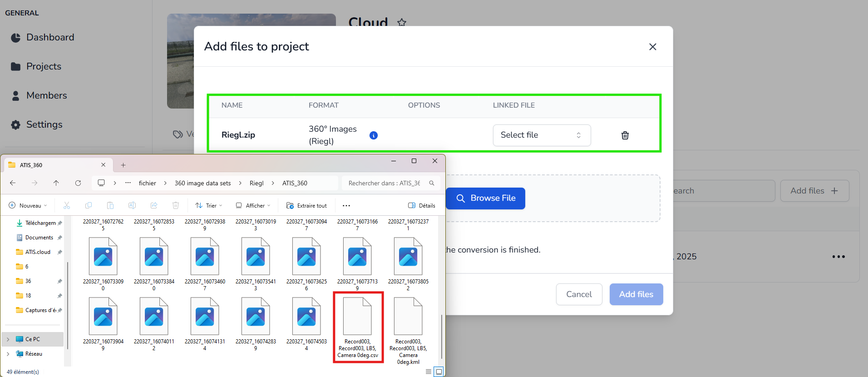The image size is (868, 377).
Task: Open a new File Explorer tab
Action: click(x=123, y=165)
